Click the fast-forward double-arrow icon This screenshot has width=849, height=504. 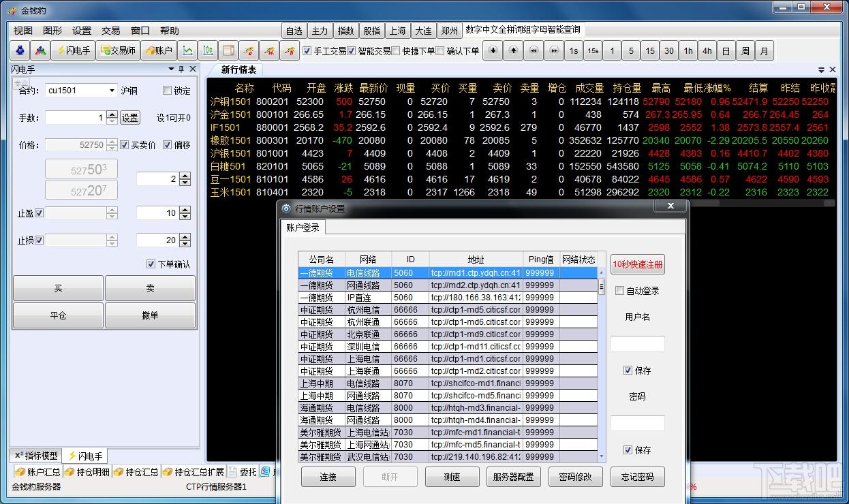pos(554,50)
